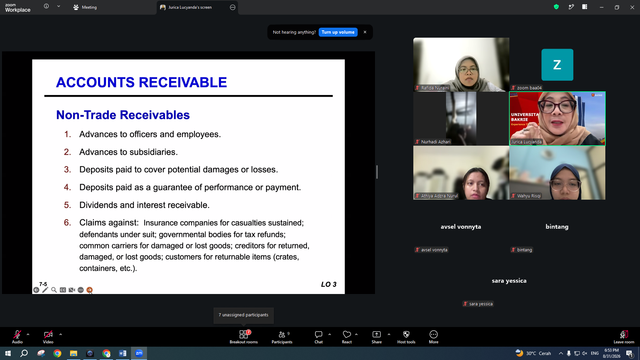Open weather widget showing 30°C Cerah
The width and height of the screenshot is (640, 360).
(533, 353)
